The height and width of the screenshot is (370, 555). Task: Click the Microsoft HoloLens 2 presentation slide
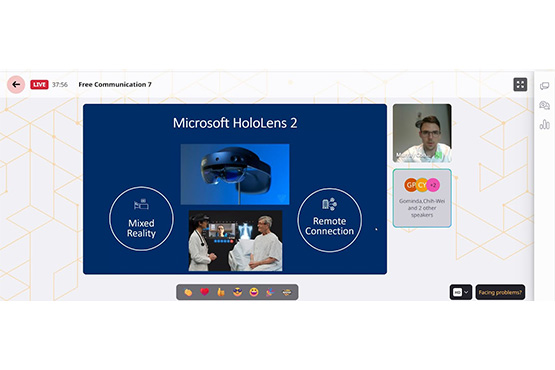[235, 189]
